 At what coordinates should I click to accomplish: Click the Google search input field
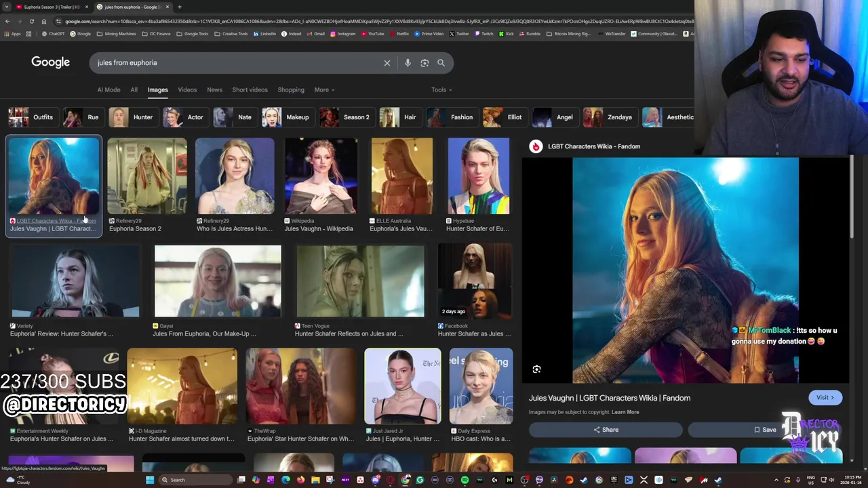[x=237, y=63]
